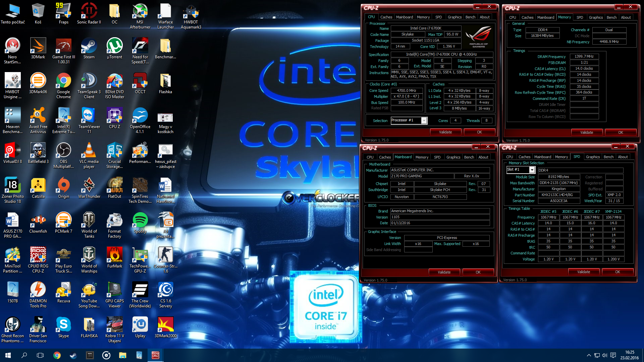Click OK in the SPD tab window
This screenshot has height=362, width=644.
(x=618, y=272)
